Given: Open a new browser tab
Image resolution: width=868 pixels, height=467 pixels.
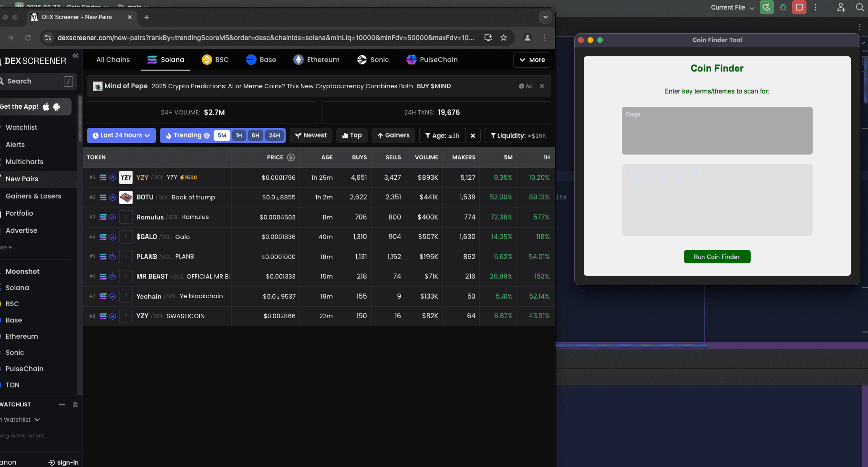Looking at the screenshot, I should click(x=147, y=17).
